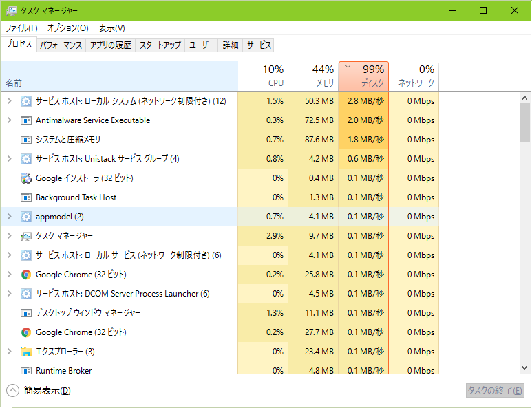Image resolution: width=532 pixels, height=408 pixels.
Task: Click the 簡易表示 circular arrow icon
Action: coord(13,390)
